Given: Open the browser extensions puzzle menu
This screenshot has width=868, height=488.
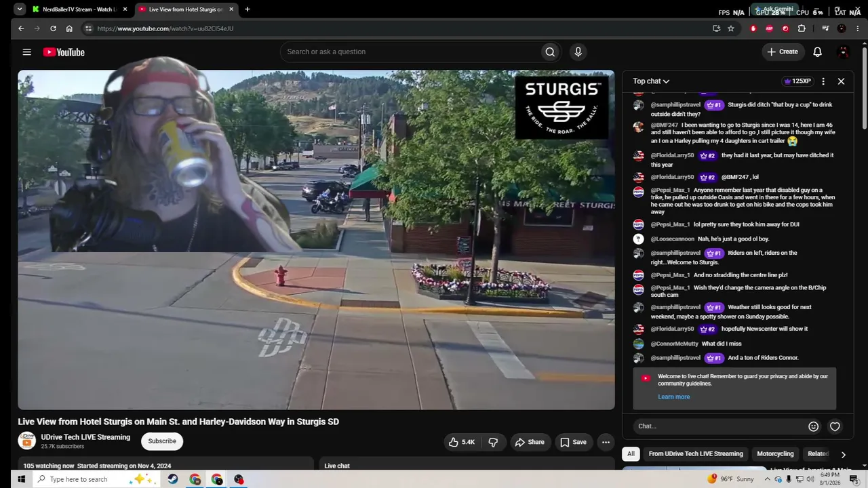Looking at the screenshot, I should tap(802, 28).
